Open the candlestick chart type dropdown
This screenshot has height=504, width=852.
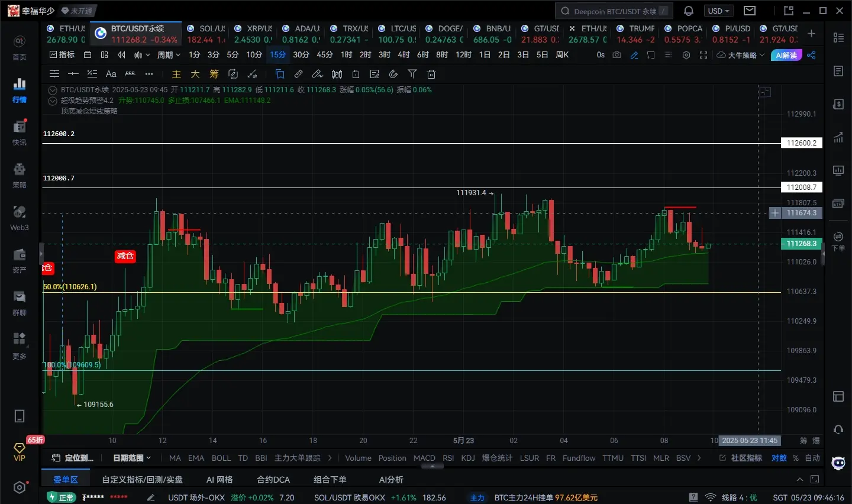click(x=141, y=54)
